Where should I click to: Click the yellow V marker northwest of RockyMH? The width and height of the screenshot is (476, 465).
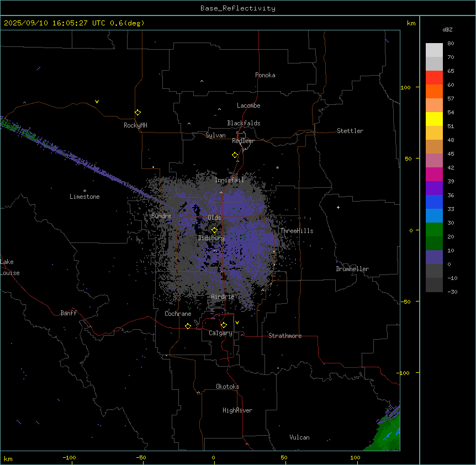(x=97, y=102)
